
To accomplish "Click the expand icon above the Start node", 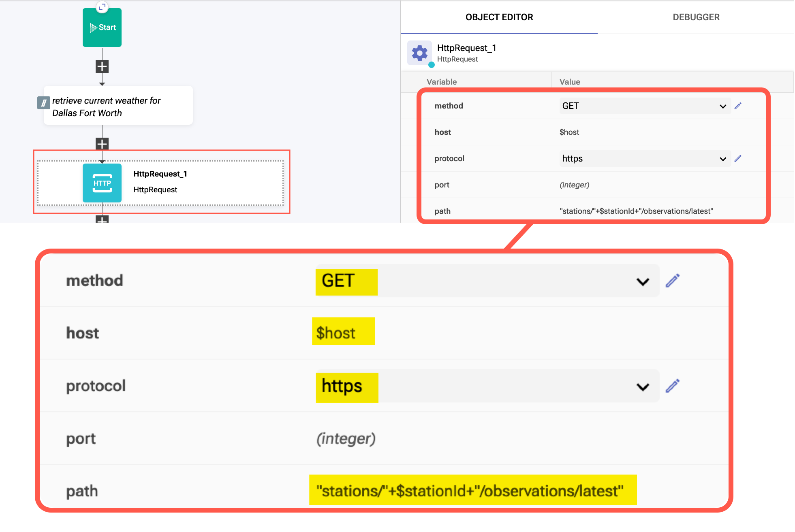I will point(102,6).
